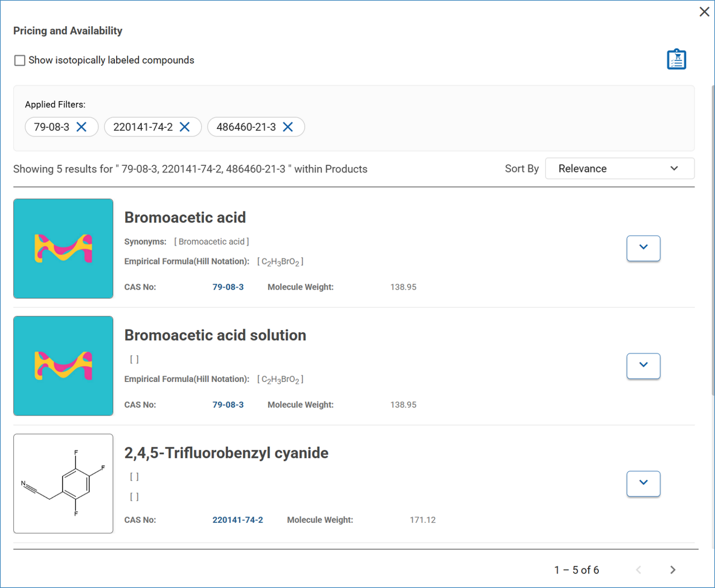The width and height of the screenshot is (715, 588).
Task: Open the Bromoacetic acid solution product title
Action: click(215, 335)
